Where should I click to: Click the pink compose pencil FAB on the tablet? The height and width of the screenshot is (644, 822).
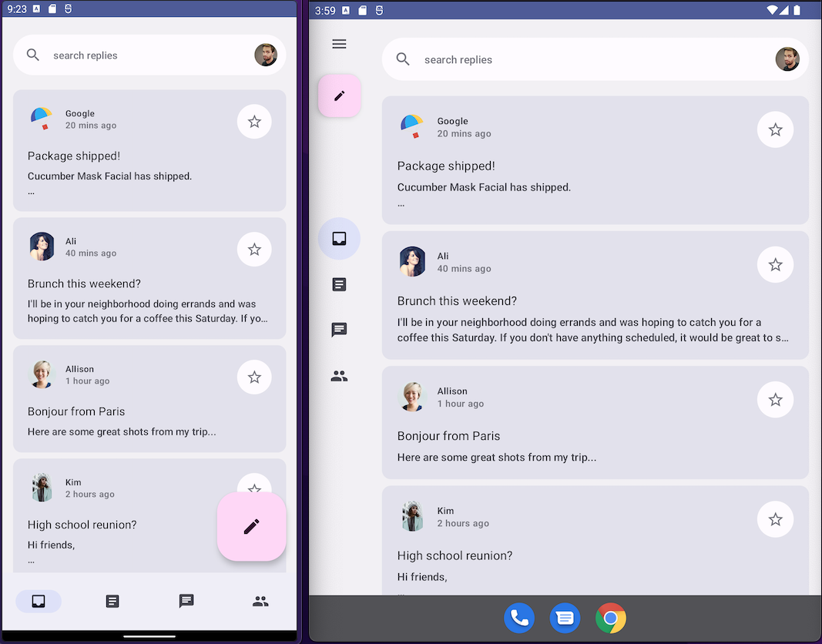pyautogui.click(x=339, y=95)
